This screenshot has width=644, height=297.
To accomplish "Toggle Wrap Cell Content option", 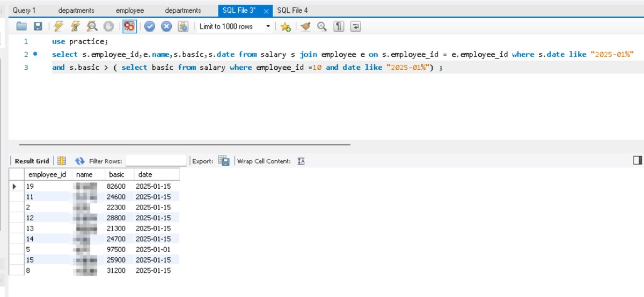I will pos(301,161).
